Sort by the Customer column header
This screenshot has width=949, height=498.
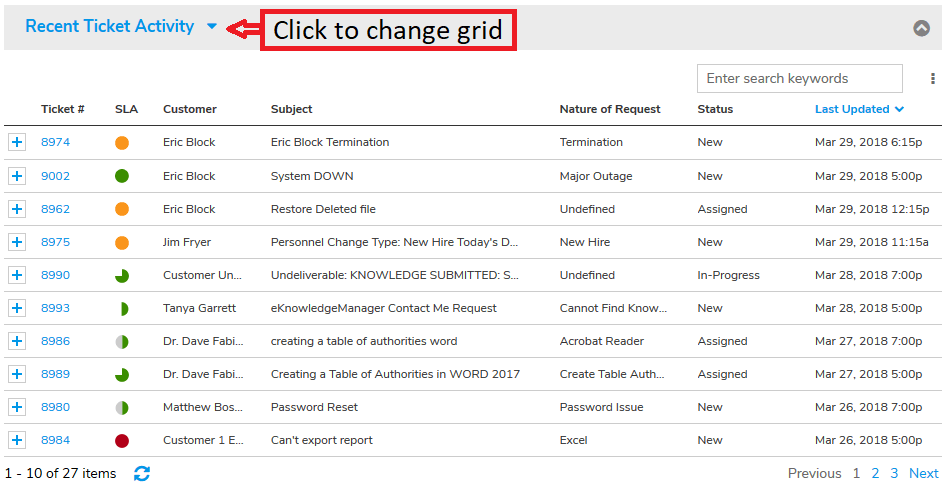[x=189, y=110]
